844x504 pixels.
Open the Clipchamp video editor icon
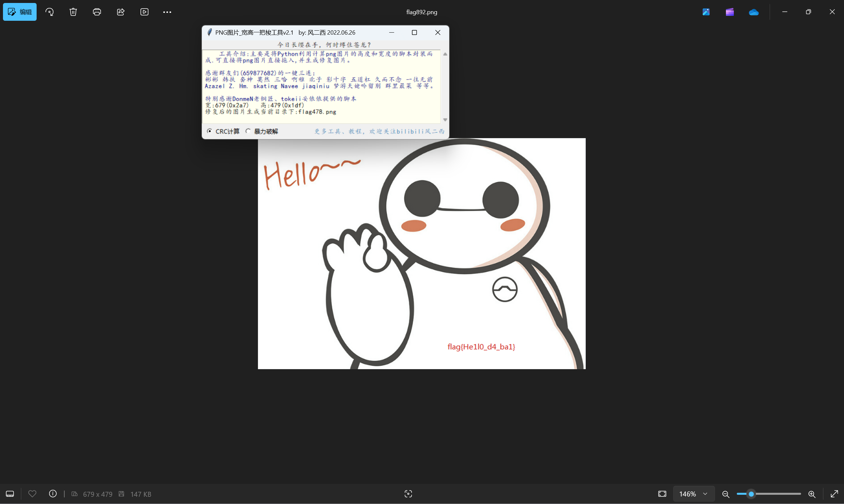pos(730,12)
